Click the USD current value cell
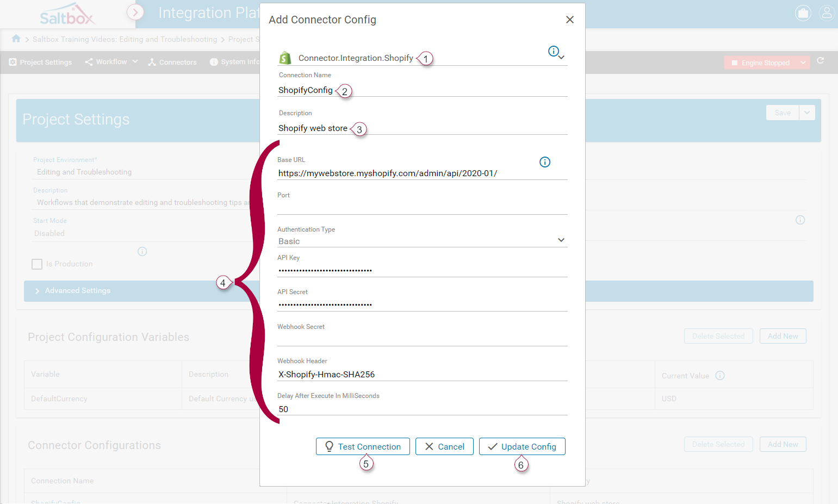The width and height of the screenshot is (838, 504). pyautogui.click(x=734, y=399)
